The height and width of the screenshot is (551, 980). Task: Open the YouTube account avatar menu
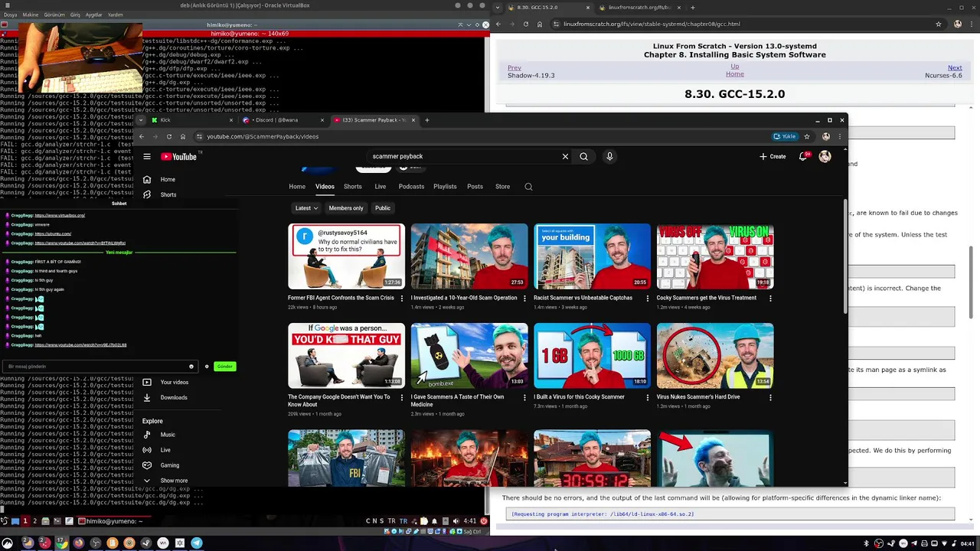pos(825,156)
